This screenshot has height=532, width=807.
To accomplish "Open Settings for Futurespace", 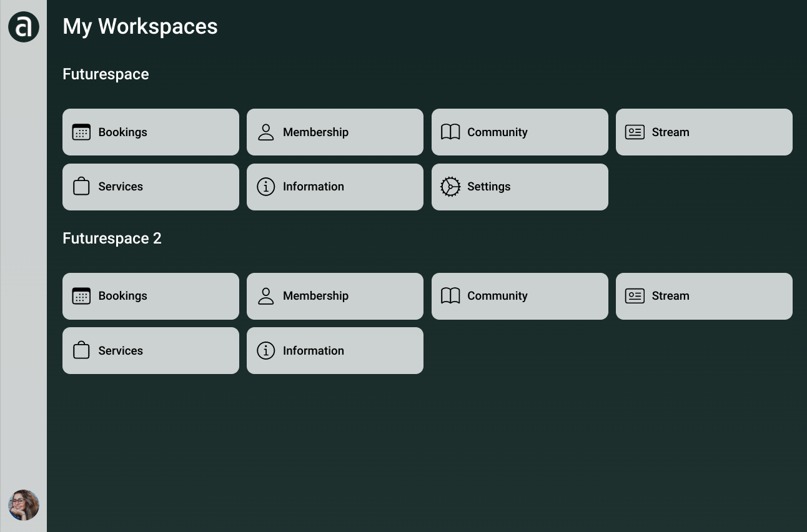I will pyautogui.click(x=520, y=187).
